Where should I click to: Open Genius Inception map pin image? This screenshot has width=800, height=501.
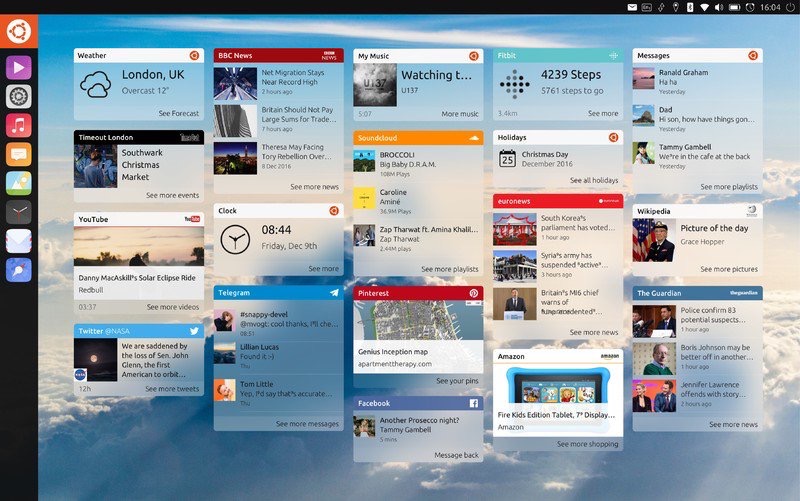[418, 320]
